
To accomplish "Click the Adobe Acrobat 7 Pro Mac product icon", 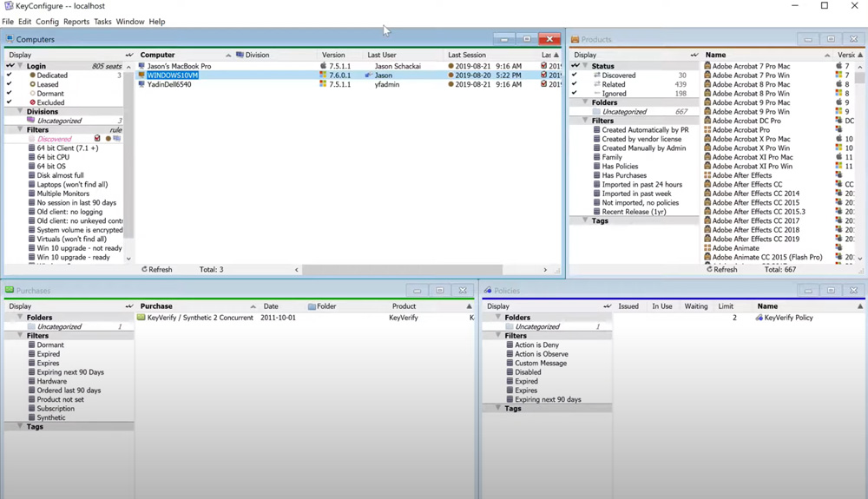I will pos(707,66).
